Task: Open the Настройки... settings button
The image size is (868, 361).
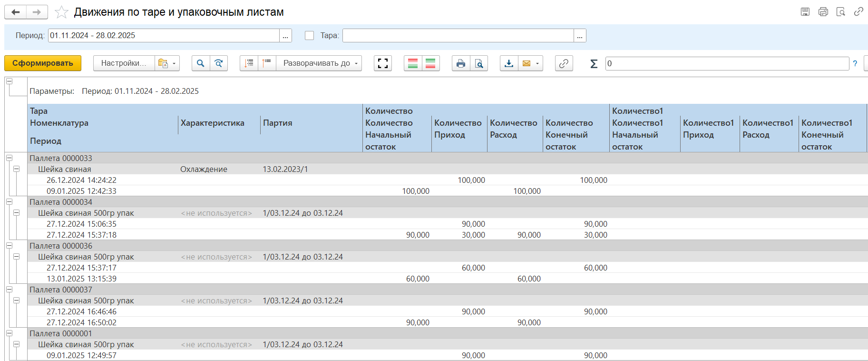Action: (x=124, y=63)
